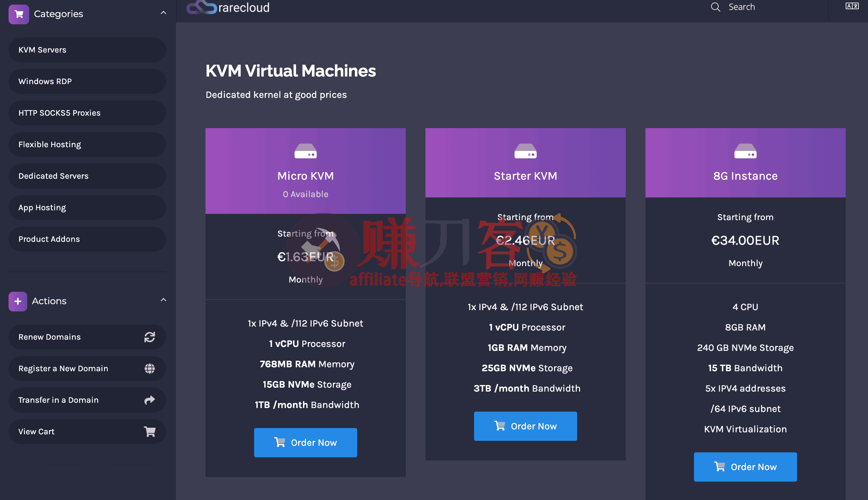Open KVM Servers category

(87, 50)
